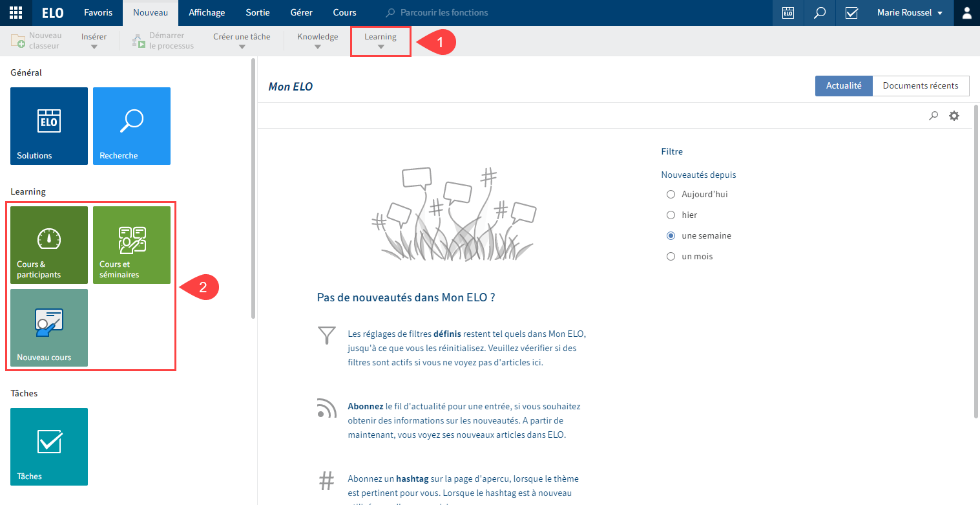Click the user profile silhouette icon

pyautogui.click(x=967, y=13)
